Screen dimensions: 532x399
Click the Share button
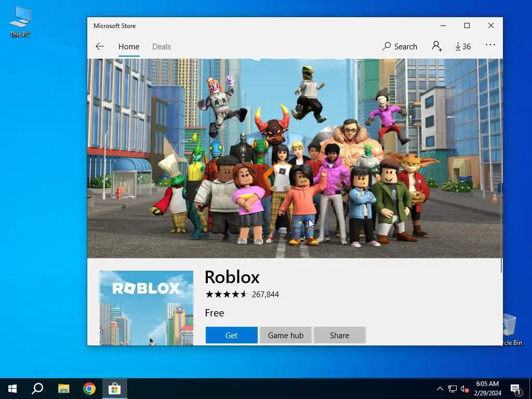pyautogui.click(x=340, y=335)
